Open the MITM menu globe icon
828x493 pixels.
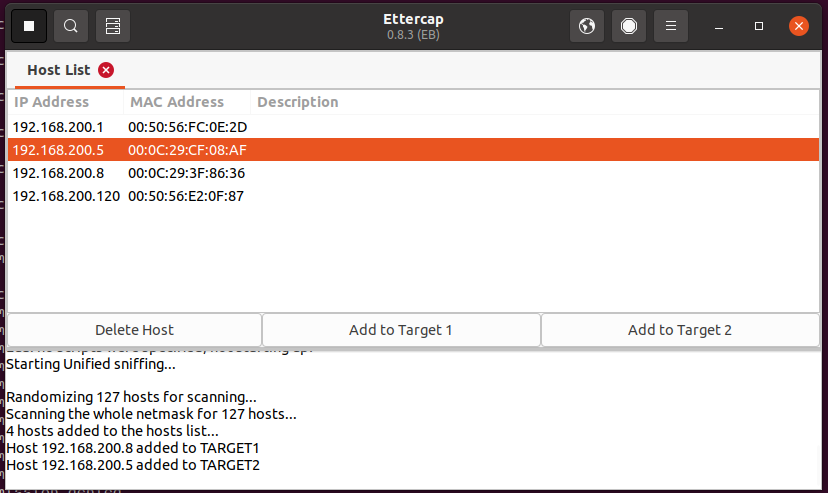pos(587,26)
